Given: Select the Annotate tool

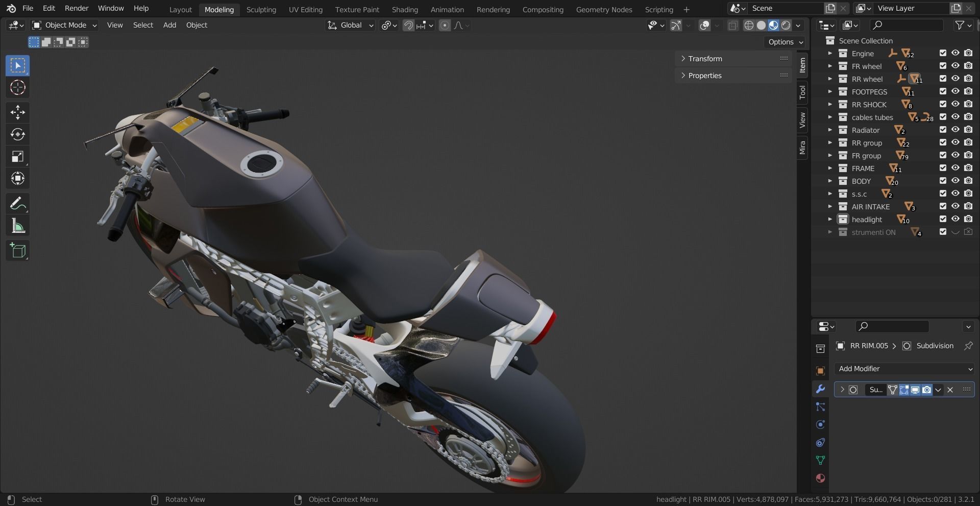Looking at the screenshot, I should 18,204.
